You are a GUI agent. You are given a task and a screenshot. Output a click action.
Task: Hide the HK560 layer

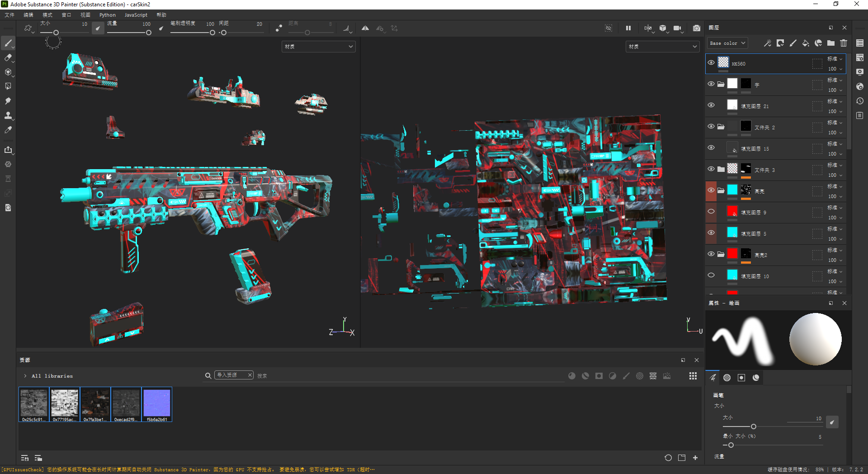click(711, 63)
